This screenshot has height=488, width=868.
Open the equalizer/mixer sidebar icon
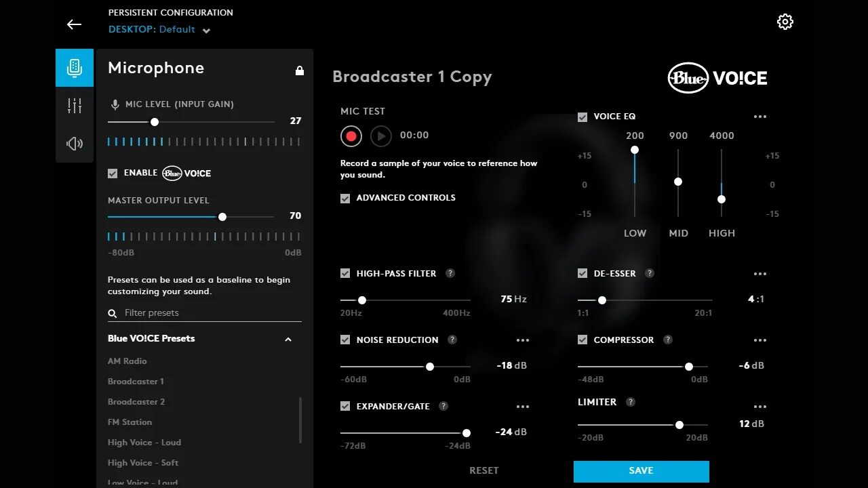point(75,106)
